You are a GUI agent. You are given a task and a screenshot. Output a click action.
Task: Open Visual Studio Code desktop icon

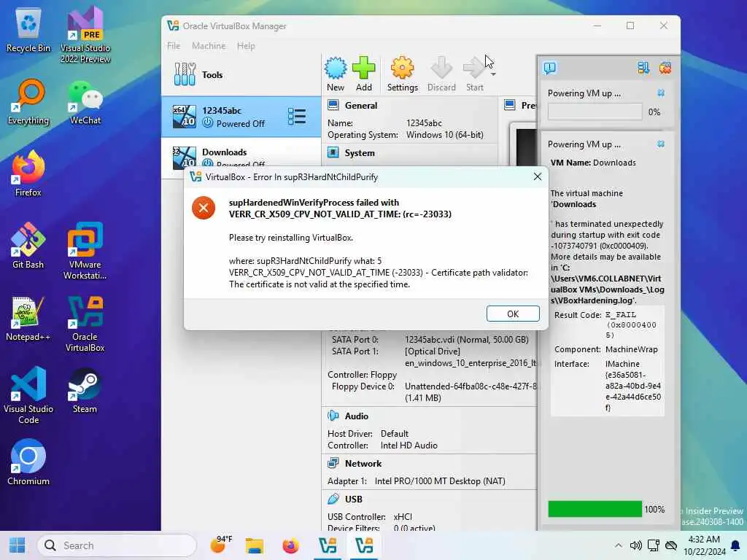[x=28, y=395]
